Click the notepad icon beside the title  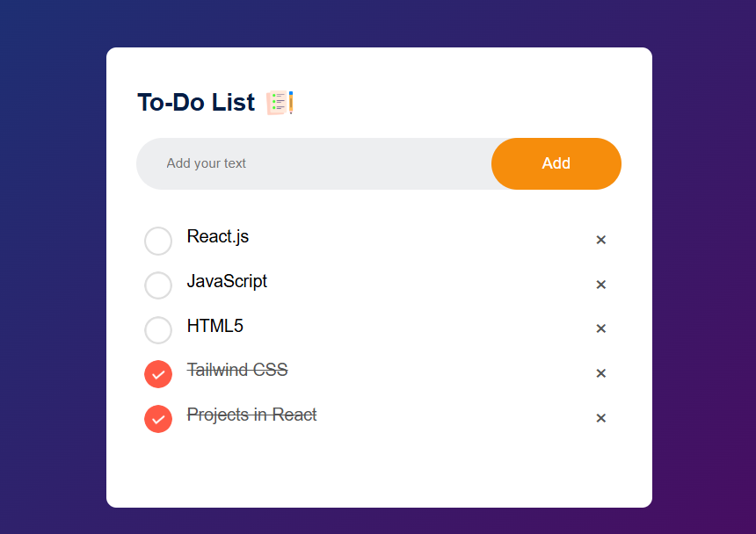tap(279, 103)
